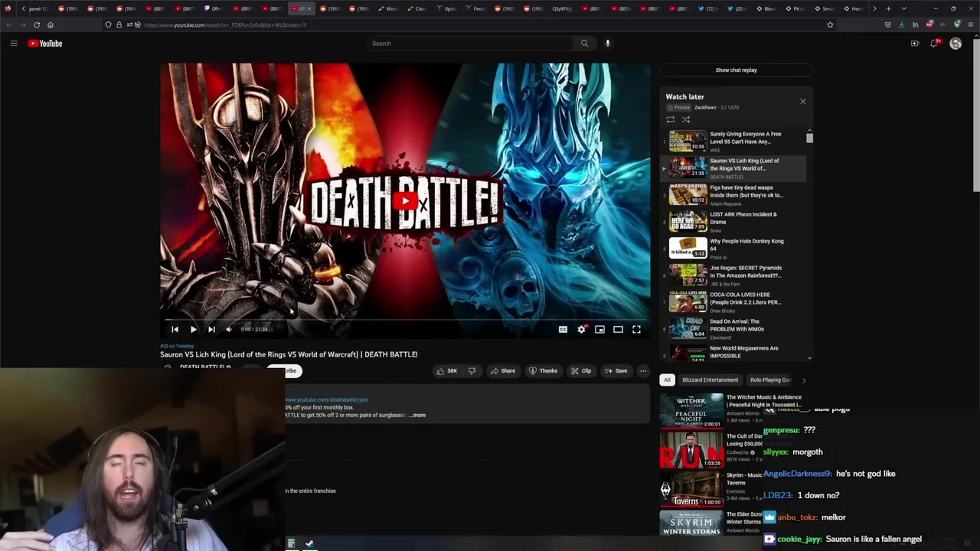Open the account avatar menu
This screenshot has height=551, width=980.
coord(955,44)
